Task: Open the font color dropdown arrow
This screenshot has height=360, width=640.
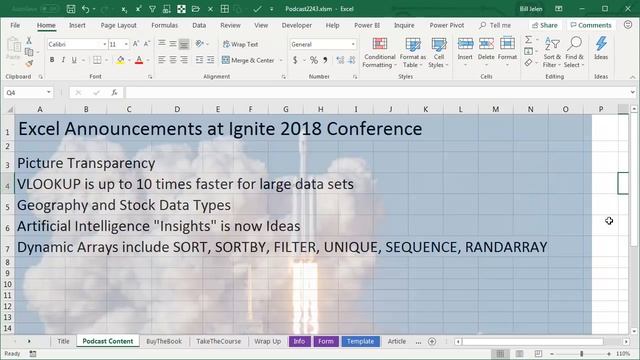Action: tap(148, 60)
